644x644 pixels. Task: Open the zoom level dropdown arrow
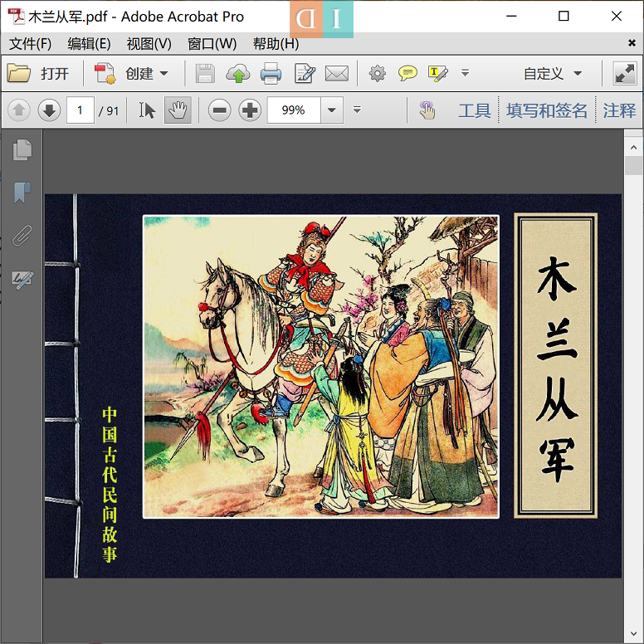tap(332, 110)
